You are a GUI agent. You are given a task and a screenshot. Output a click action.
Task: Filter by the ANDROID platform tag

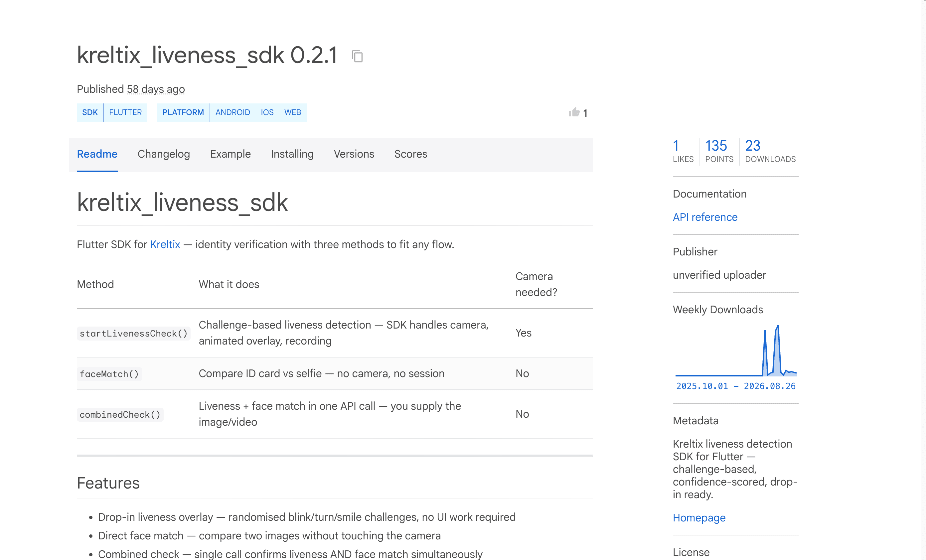[x=232, y=112]
